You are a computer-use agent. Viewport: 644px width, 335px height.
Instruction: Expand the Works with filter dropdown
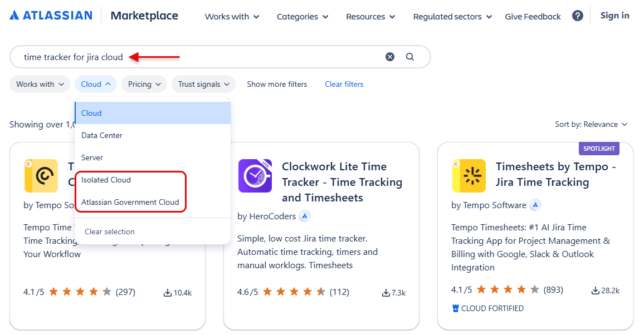pyautogui.click(x=40, y=84)
